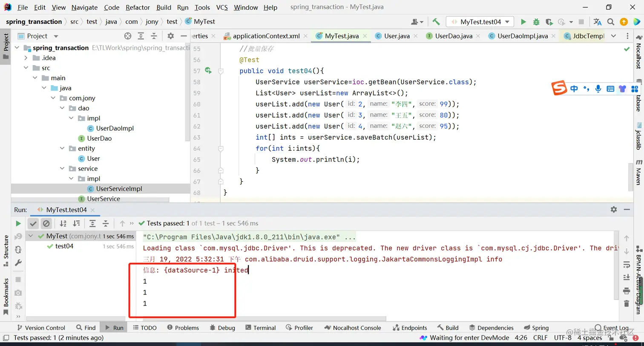This screenshot has width=644, height=346.
Task: Select UserServiceImpl in the project tree
Action: 119,189
